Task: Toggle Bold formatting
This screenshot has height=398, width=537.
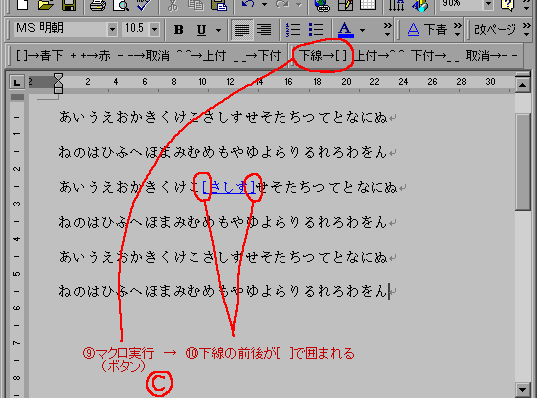Action: [x=178, y=30]
